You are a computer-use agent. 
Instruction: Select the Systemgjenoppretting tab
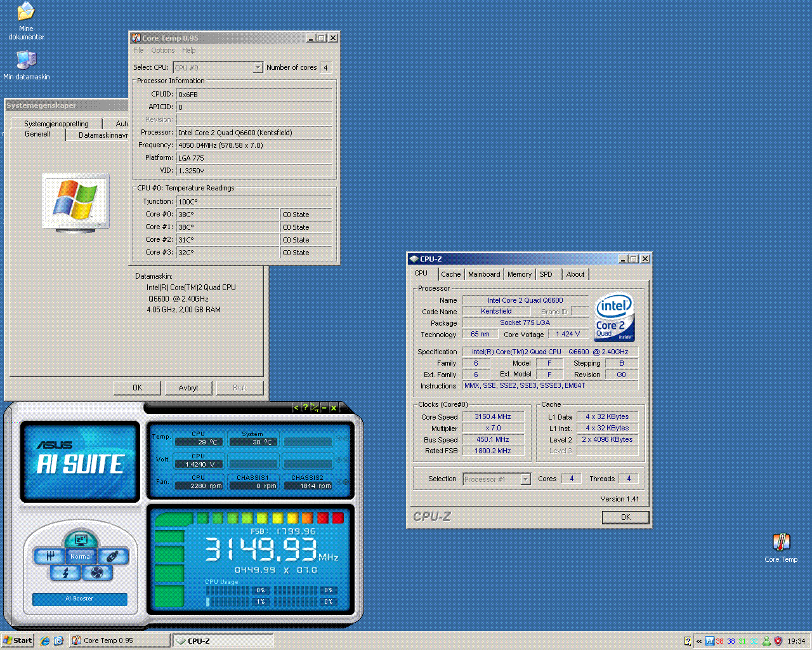point(56,124)
